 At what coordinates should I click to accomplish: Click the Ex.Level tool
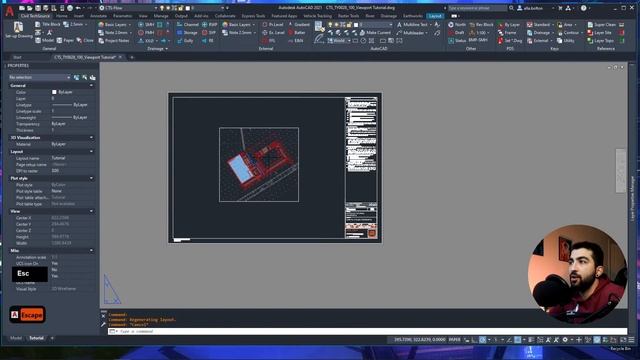tap(273, 32)
